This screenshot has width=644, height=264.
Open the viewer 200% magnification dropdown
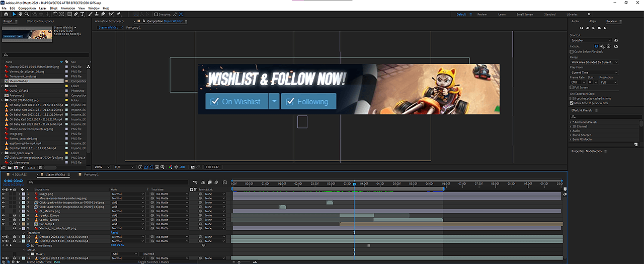[x=102, y=167]
